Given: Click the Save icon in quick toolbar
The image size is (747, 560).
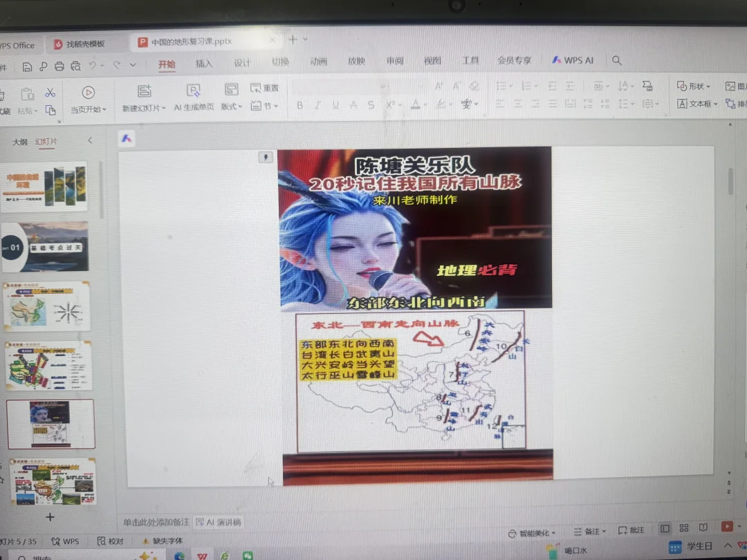Looking at the screenshot, I should 27,66.
